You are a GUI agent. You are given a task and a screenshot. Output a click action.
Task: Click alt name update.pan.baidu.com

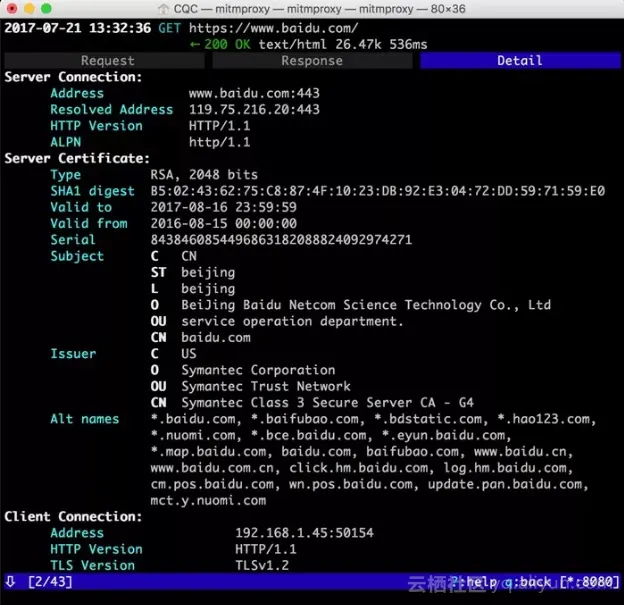point(505,484)
